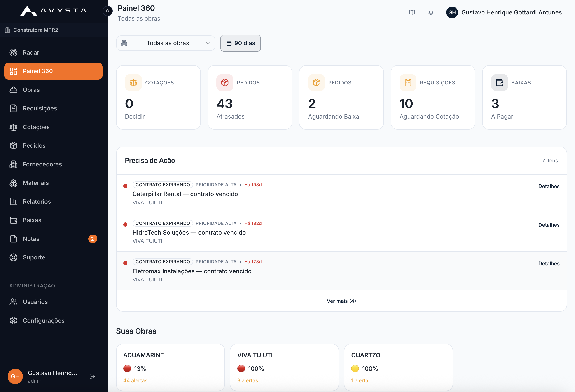Screen dimensions: 575x392
Task: Click the red status dot on AQUAMARINE
Action: (127, 369)
